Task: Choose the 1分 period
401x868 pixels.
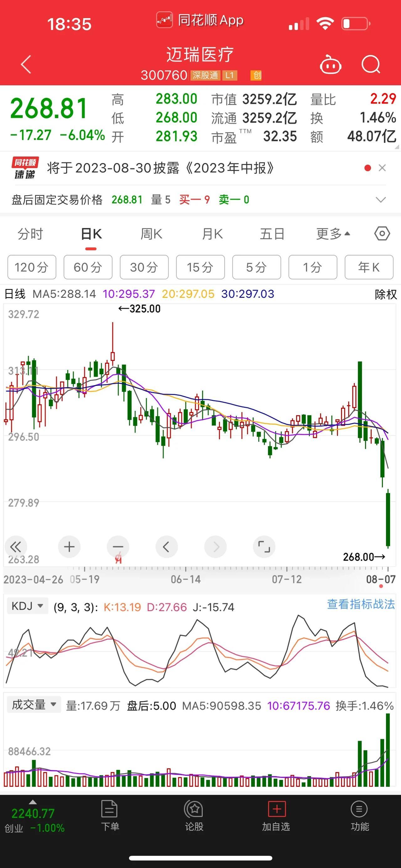Action: point(313,267)
